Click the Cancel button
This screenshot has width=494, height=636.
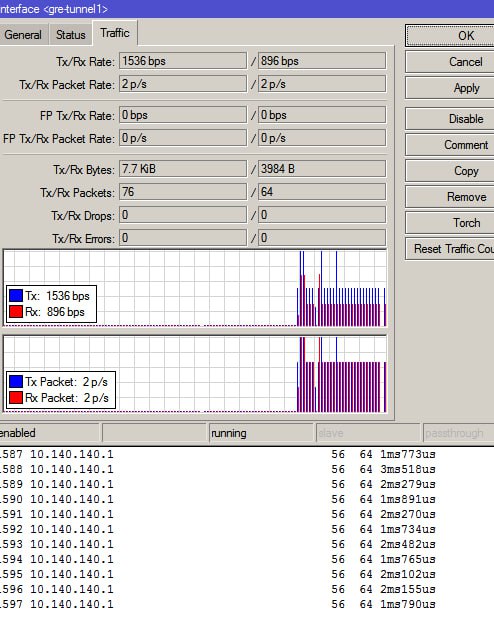[450, 62]
